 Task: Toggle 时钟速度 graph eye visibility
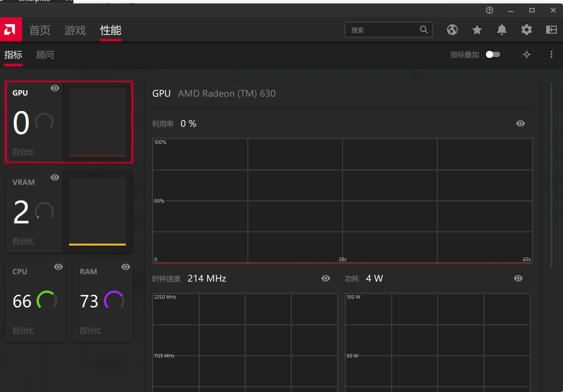click(x=326, y=278)
